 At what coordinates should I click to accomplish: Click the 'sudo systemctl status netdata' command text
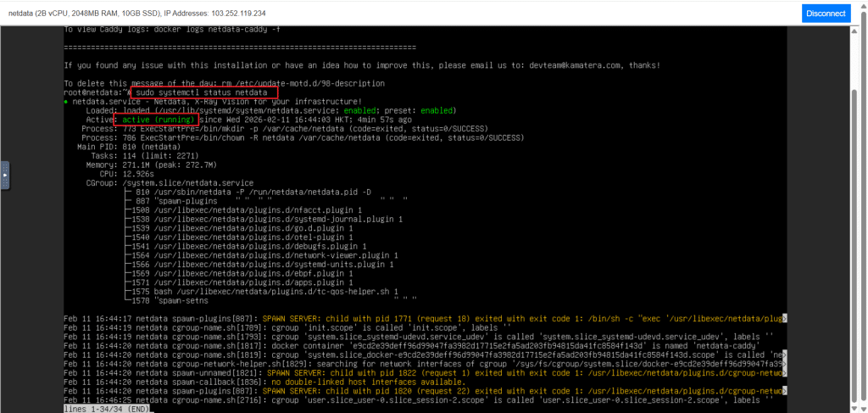pyautogui.click(x=202, y=92)
